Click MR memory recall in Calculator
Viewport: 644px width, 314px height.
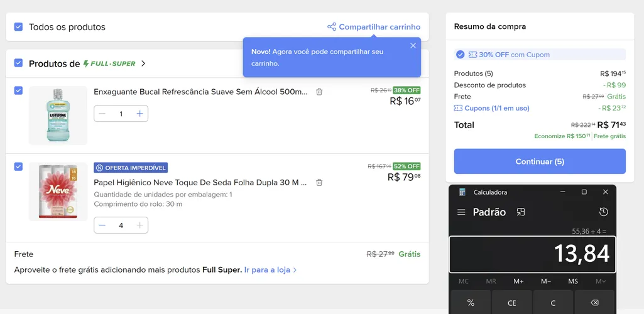[491, 281]
